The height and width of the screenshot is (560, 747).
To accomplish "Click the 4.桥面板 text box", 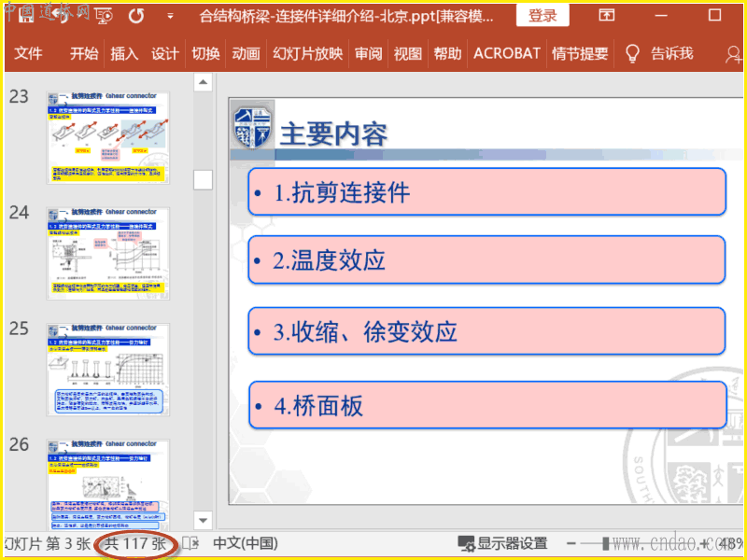I will pyautogui.click(x=486, y=405).
